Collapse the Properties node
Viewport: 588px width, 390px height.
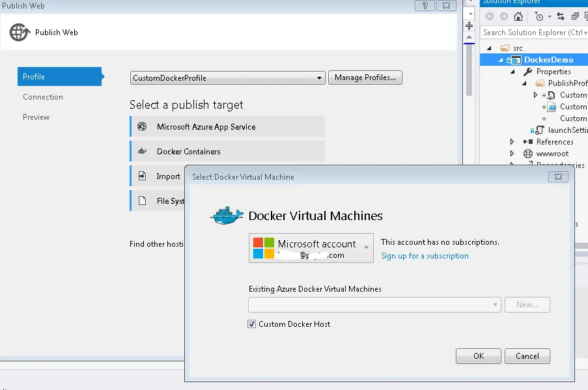[x=512, y=72]
